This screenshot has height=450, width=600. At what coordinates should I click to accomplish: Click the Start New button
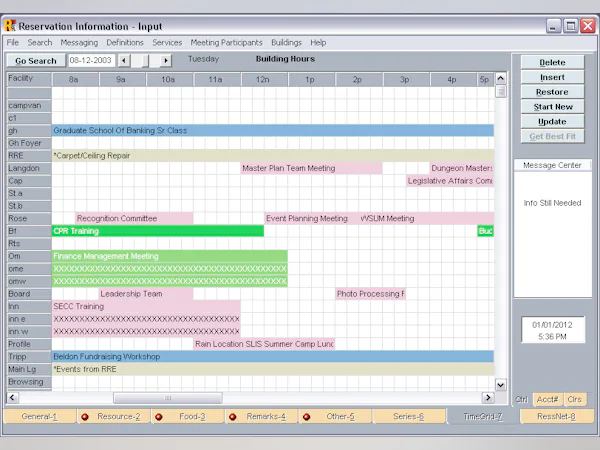tap(552, 107)
